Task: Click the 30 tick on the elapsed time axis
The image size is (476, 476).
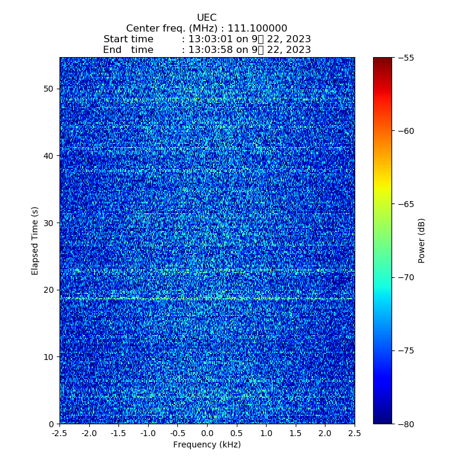Action: point(49,223)
